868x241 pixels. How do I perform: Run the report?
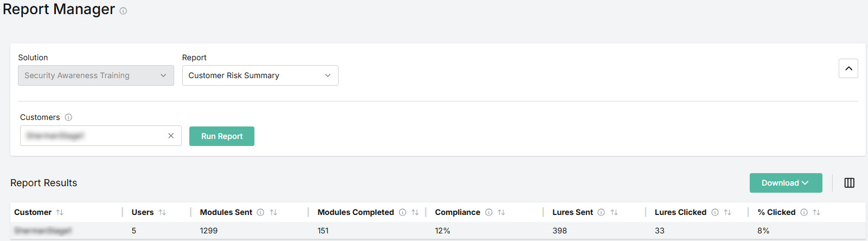tap(222, 136)
